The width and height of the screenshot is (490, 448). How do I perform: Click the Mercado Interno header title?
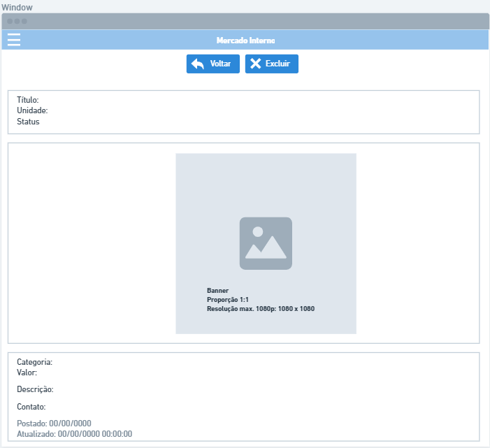pyautogui.click(x=245, y=41)
